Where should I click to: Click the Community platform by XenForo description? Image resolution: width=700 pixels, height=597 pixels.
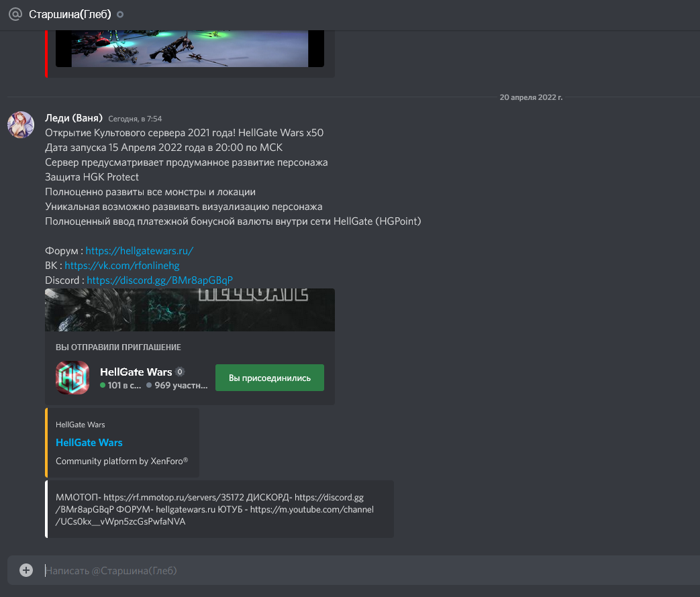pos(122,461)
